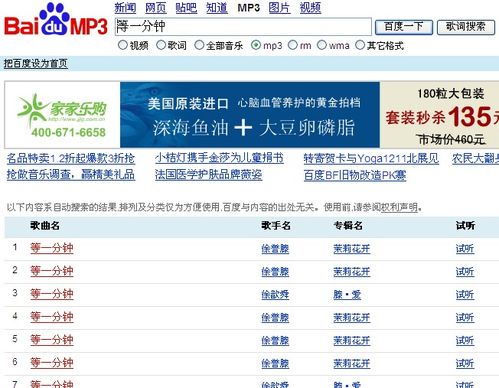Click the 专辑名 column header

pos(348,226)
